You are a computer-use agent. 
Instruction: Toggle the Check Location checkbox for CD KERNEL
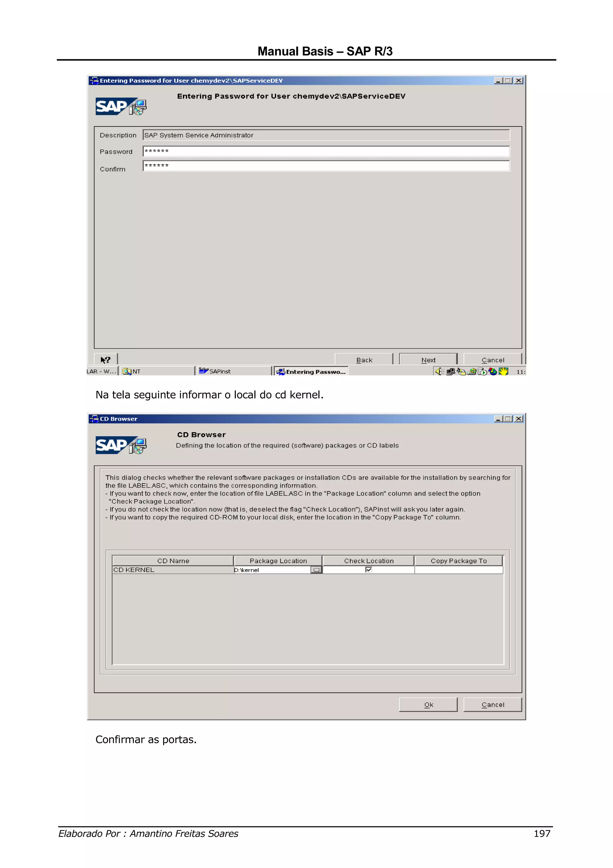point(369,570)
